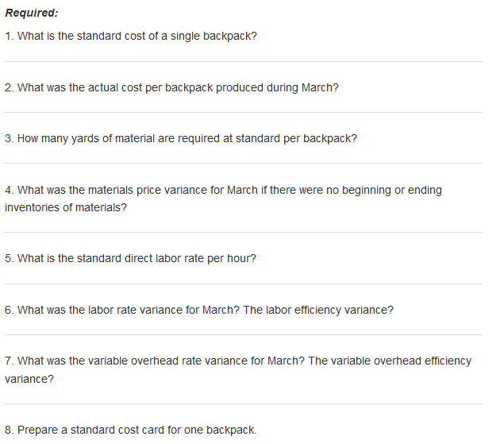Click the lone word 'variance?' under question 7
The height and width of the screenshot is (444, 504).
(x=29, y=379)
